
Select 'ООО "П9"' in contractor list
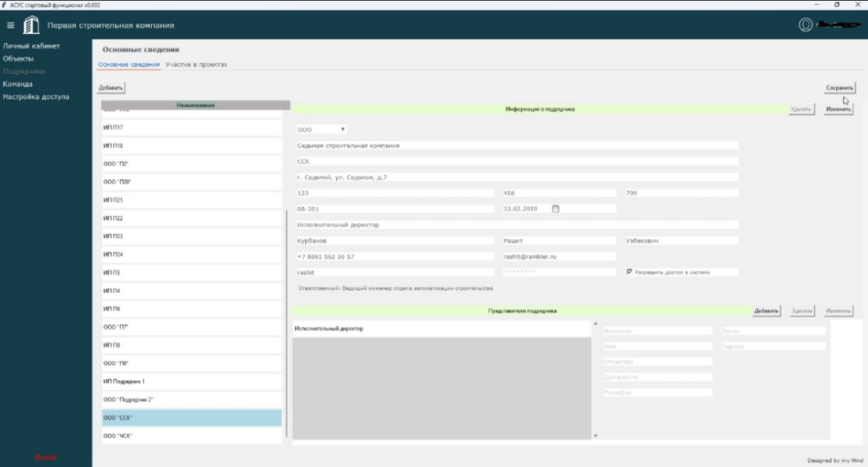click(x=192, y=363)
